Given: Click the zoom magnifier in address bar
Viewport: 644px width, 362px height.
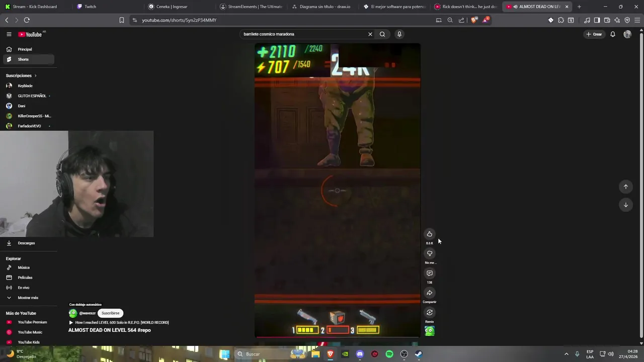Looking at the screenshot, I should [450, 20].
